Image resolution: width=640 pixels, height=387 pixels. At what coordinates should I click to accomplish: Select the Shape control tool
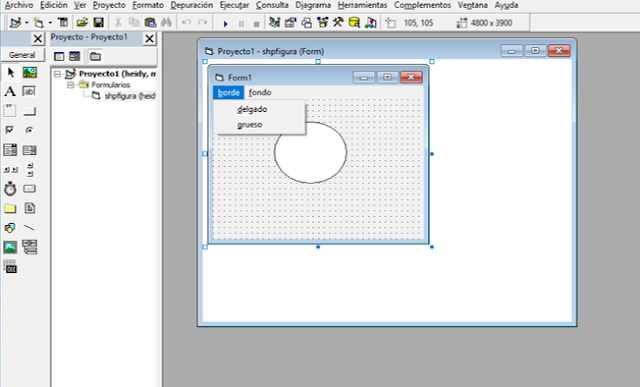pos(10,228)
